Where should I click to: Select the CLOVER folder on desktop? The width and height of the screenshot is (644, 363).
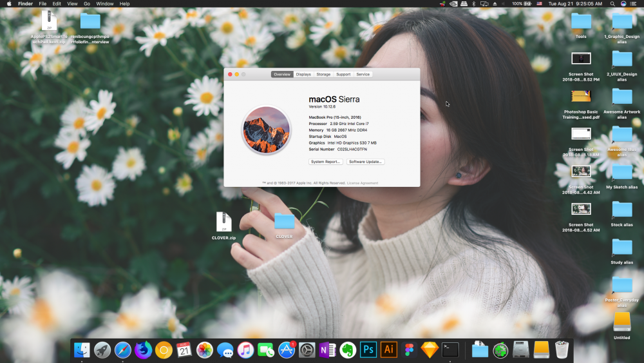(x=284, y=225)
